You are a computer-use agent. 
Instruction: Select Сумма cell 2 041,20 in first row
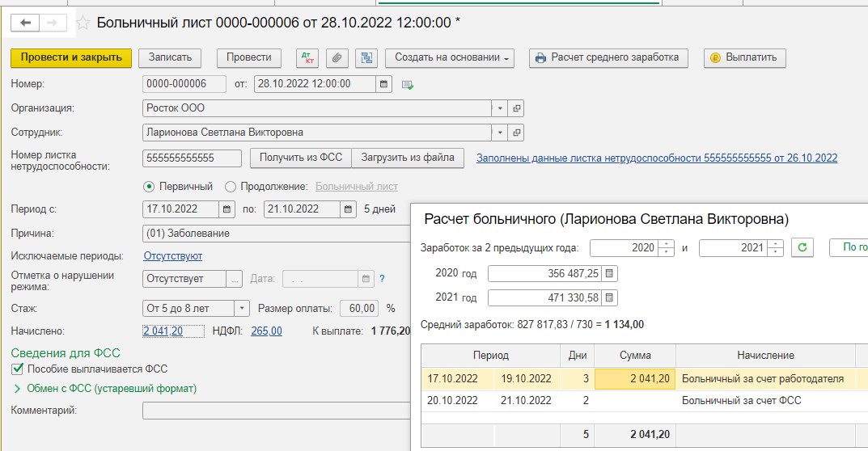click(635, 379)
